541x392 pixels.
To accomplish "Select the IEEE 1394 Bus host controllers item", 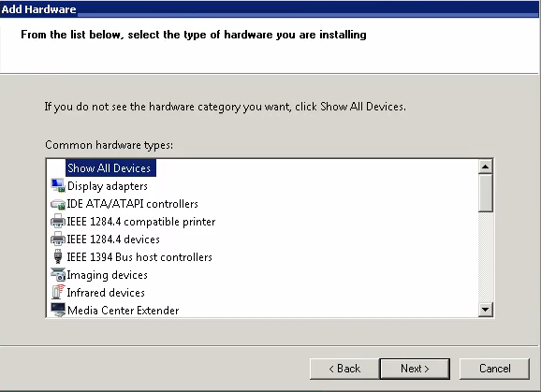I will coord(139,257).
